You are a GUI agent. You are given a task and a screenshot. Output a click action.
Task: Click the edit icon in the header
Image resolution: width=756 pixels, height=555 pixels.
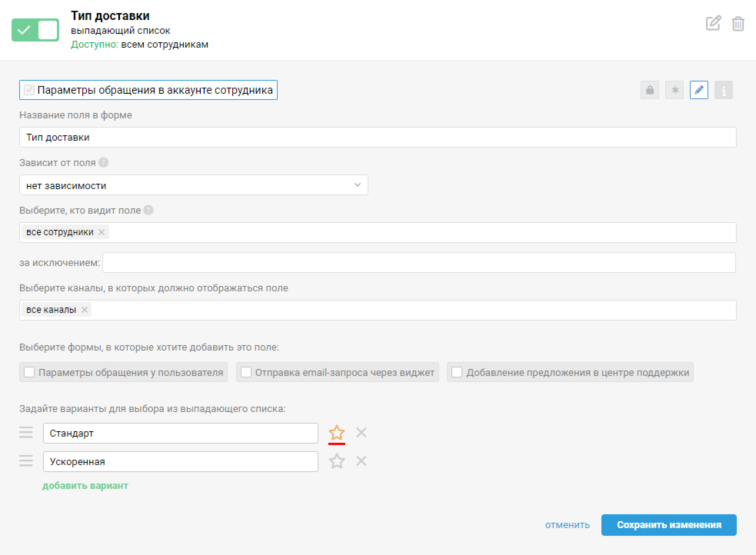(713, 23)
